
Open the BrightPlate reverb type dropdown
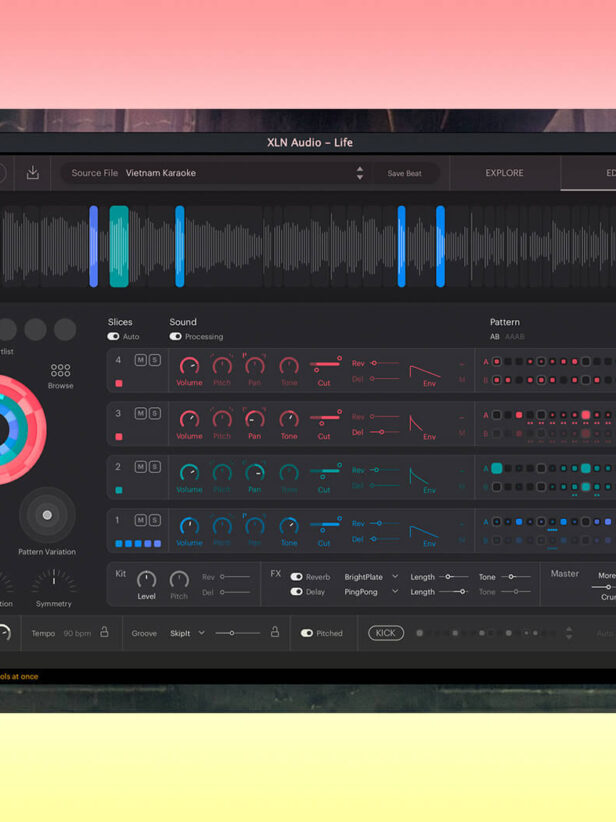tap(371, 577)
